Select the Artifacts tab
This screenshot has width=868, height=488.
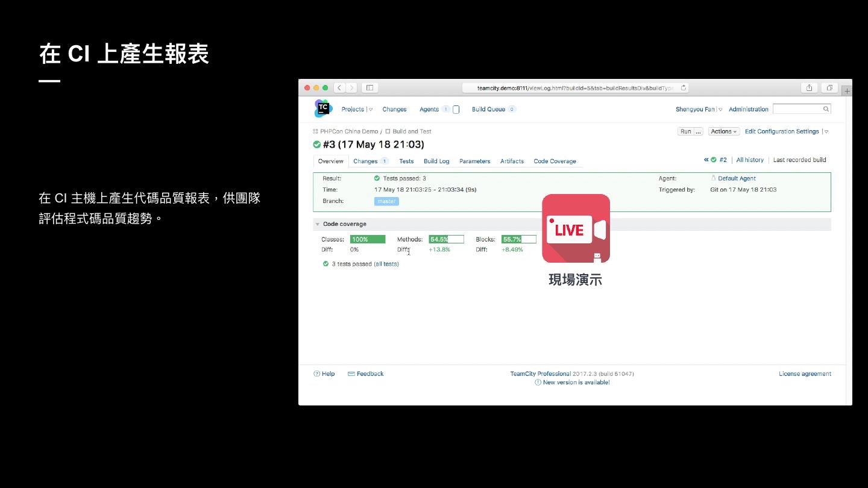tap(512, 161)
